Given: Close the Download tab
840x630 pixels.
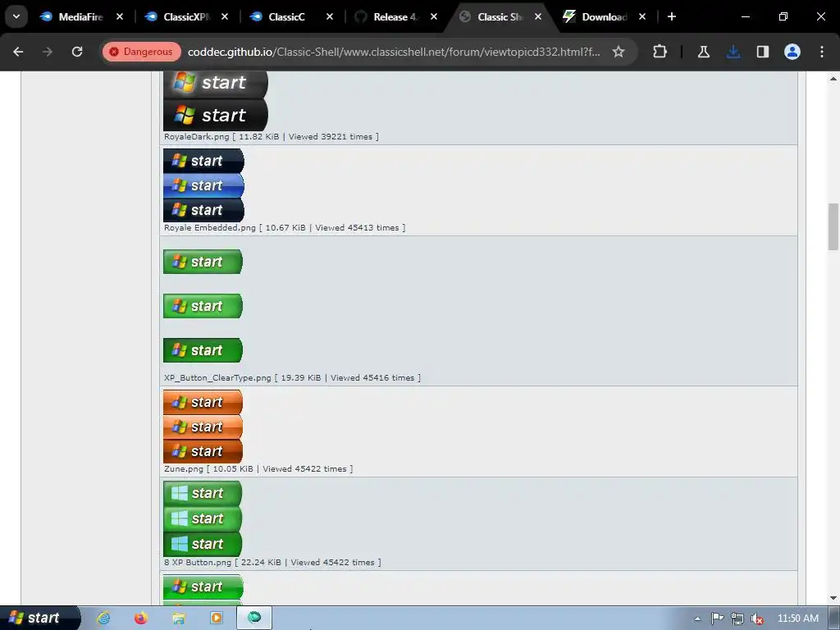Looking at the screenshot, I should (x=642, y=16).
